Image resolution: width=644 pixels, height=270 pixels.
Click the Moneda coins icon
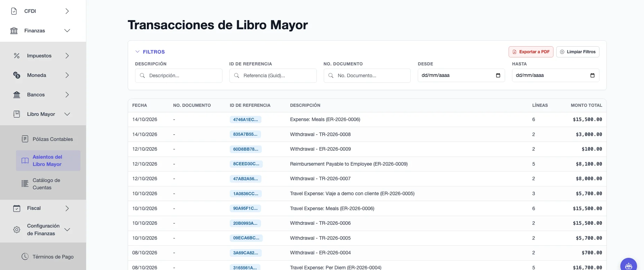coord(17,75)
